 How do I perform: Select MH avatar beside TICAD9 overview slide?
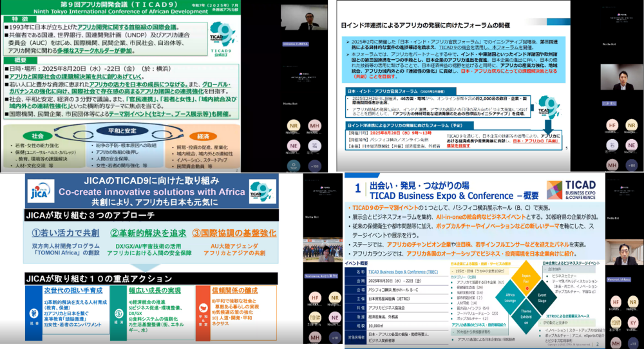point(315,126)
